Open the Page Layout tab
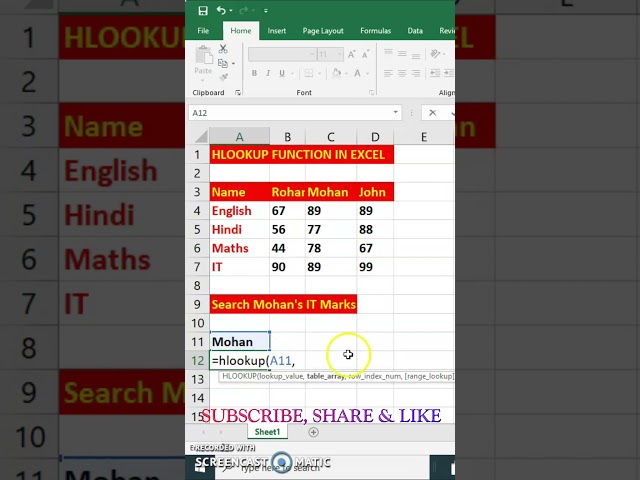This screenshot has width=640, height=480. pyautogui.click(x=323, y=31)
